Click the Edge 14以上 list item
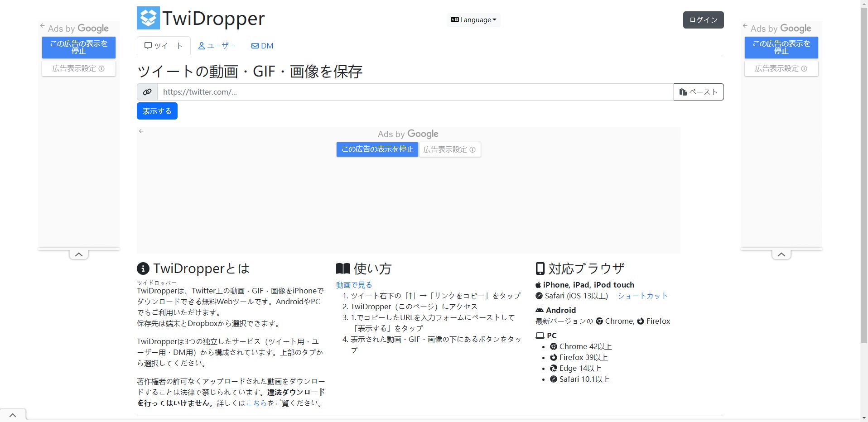The image size is (868, 422). pos(576,368)
